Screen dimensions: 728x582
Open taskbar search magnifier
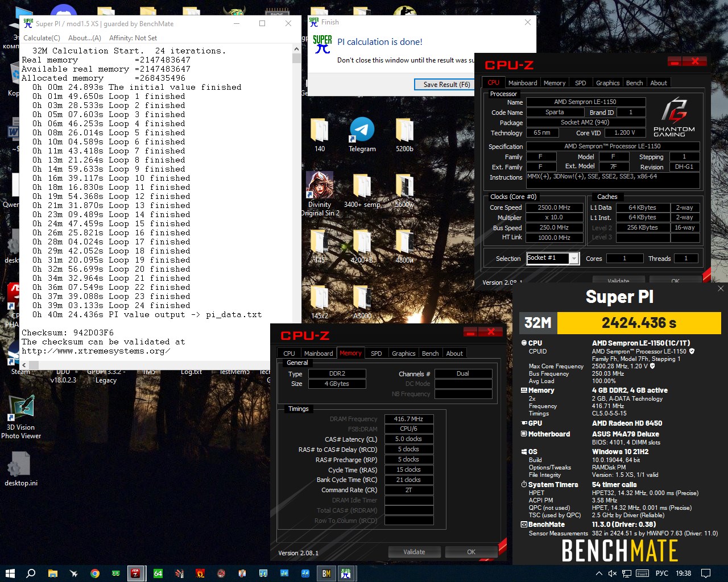tap(31, 573)
